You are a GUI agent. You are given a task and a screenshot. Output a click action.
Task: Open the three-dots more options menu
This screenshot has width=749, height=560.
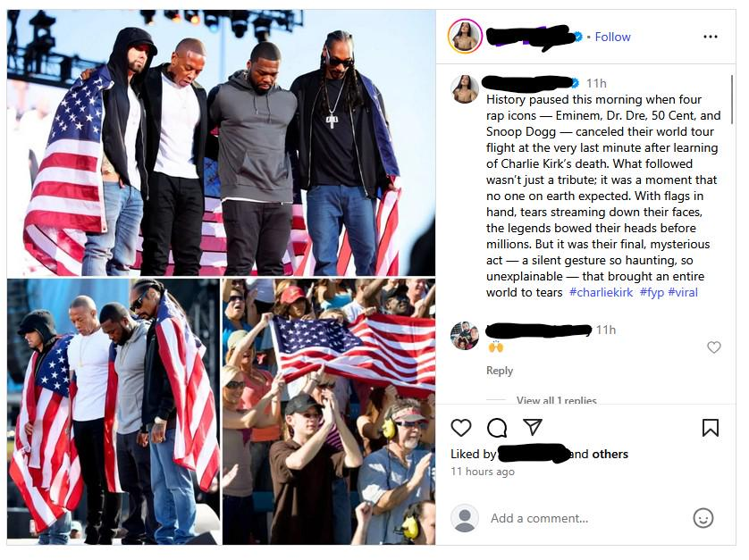click(711, 37)
